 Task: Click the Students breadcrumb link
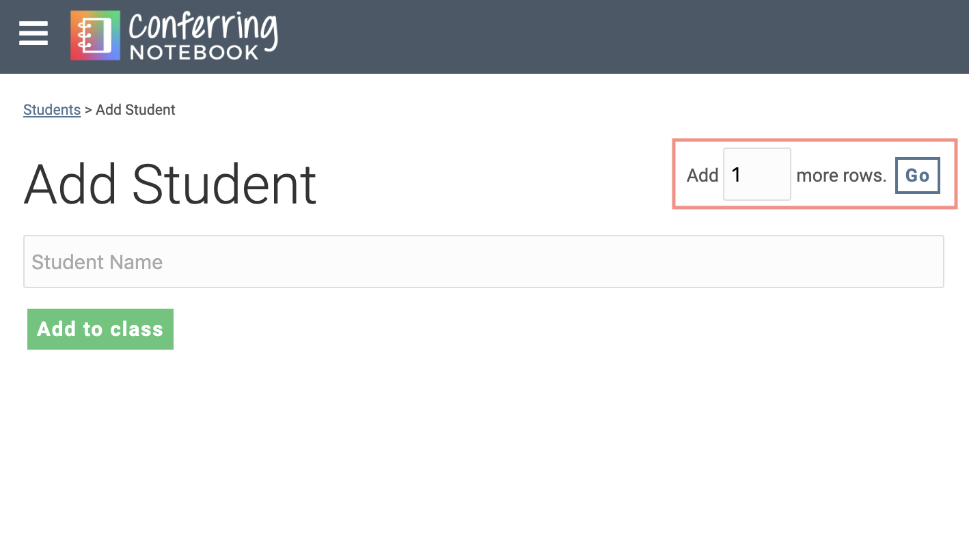[x=52, y=109]
